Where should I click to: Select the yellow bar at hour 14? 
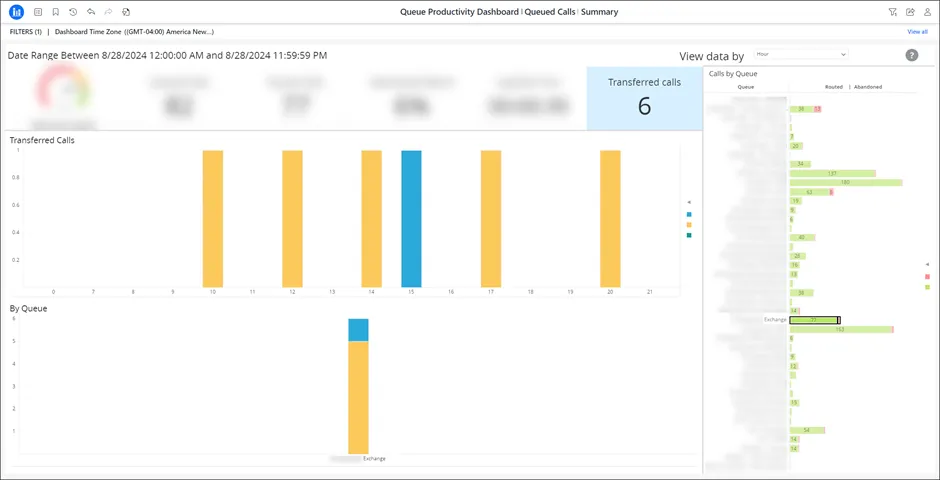tap(372, 219)
